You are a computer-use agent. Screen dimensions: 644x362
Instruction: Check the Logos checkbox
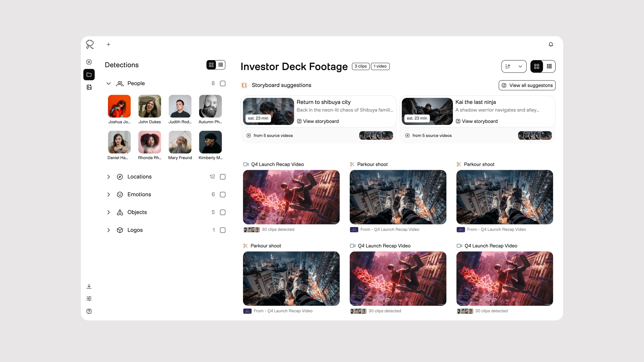click(x=223, y=230)
